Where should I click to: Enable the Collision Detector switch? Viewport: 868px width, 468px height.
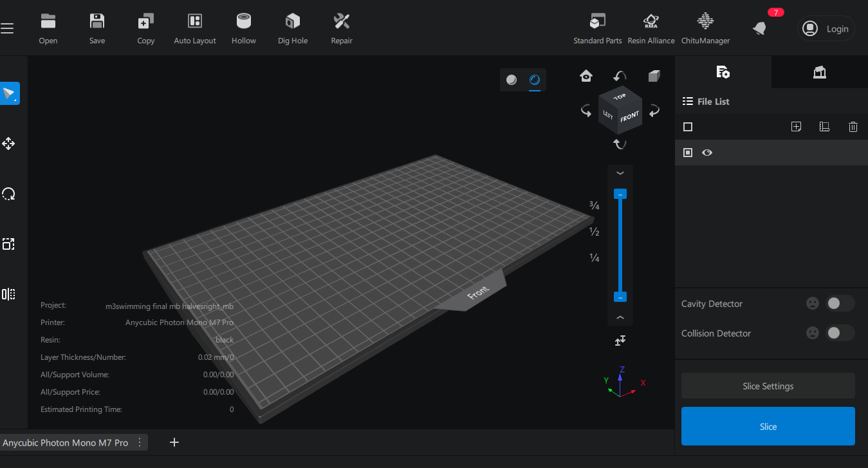point(840,333)
